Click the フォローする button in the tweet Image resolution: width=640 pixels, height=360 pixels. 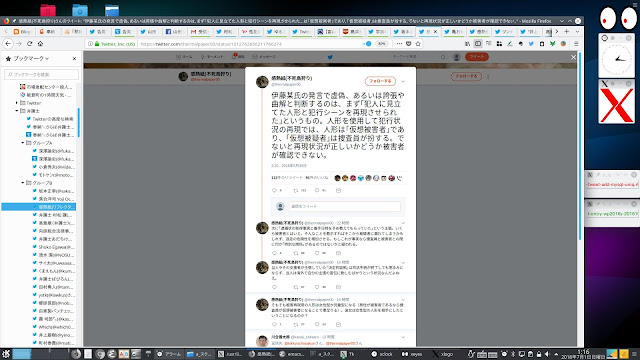pos(380,81)
